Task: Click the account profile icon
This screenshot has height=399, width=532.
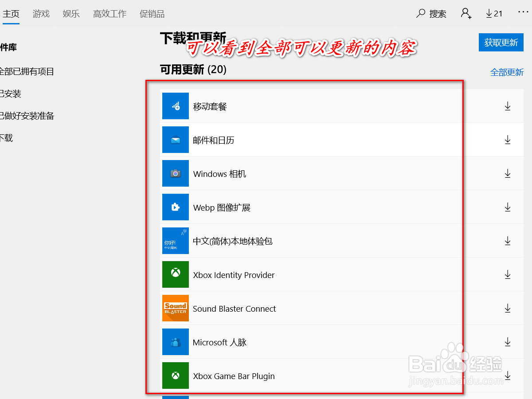Action: (x=466, y=14)
